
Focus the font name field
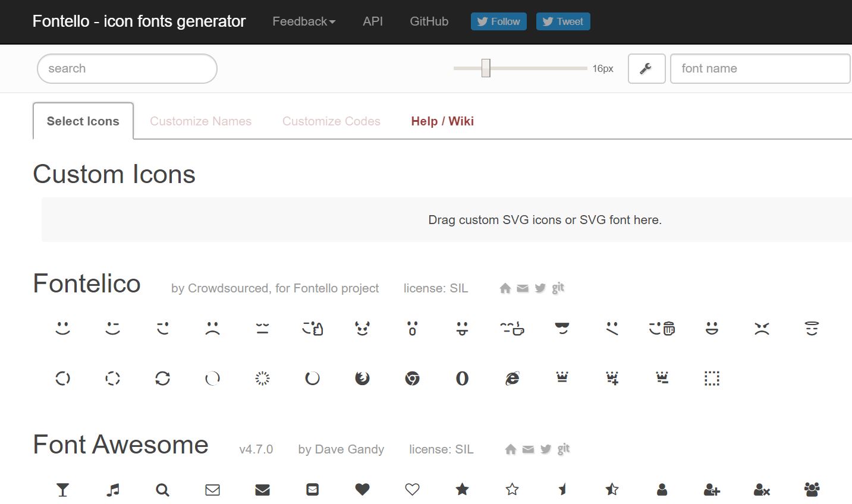click(x=761, y=68)
